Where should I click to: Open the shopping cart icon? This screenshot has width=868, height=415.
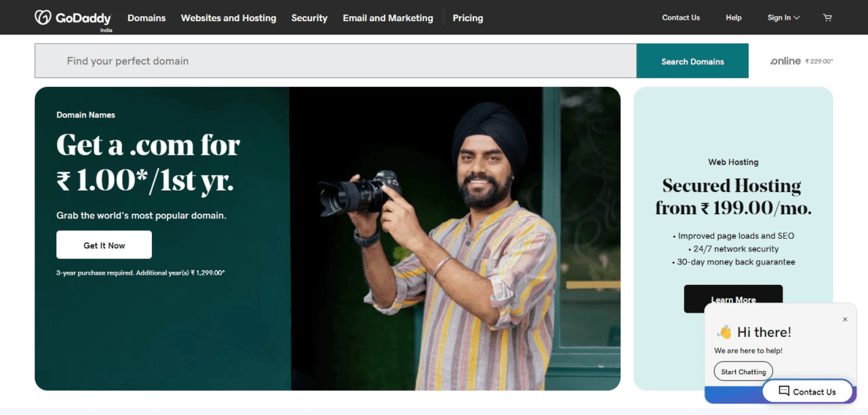[x=827, y=18]
